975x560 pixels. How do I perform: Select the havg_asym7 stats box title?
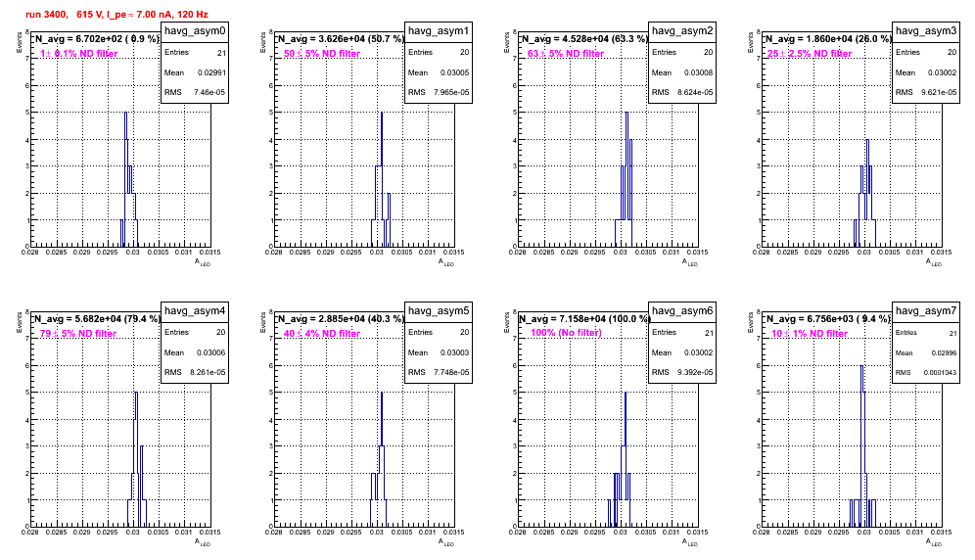[x=926, y=310]
